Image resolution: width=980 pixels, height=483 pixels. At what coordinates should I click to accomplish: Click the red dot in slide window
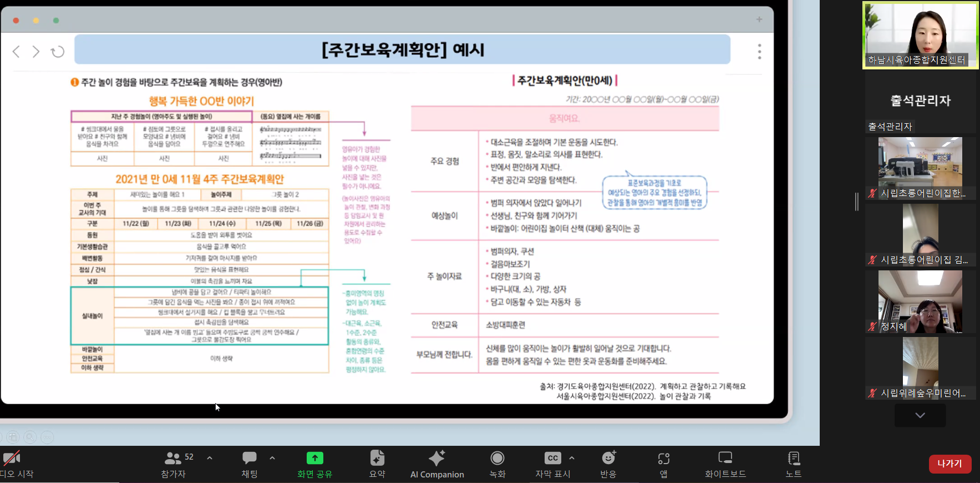[16, 21]
